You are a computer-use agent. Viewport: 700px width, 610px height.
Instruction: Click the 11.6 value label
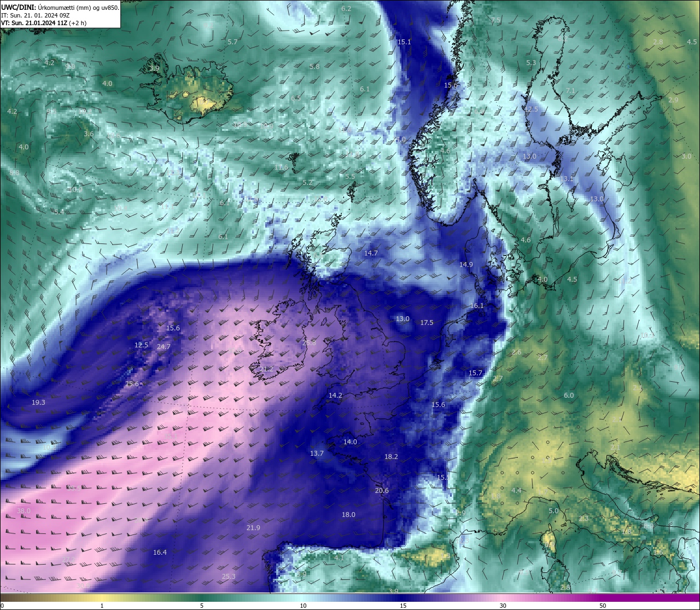[281, 167]
